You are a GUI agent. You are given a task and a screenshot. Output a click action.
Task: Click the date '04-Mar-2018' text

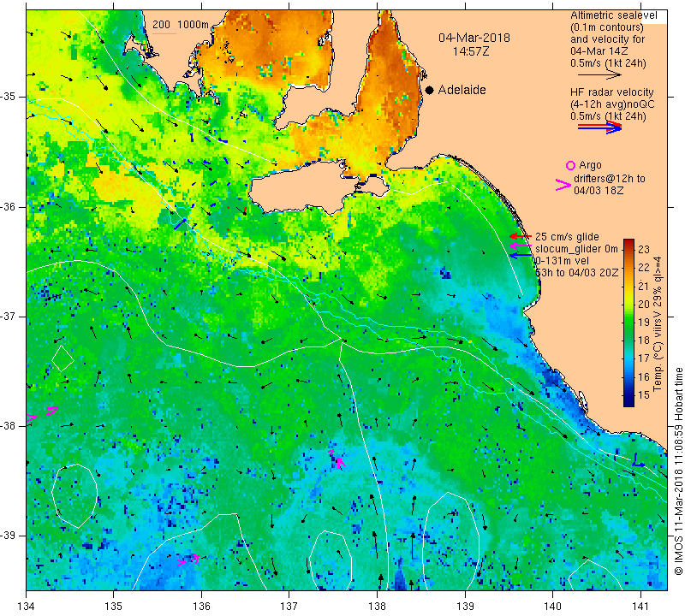click(474, 38)
